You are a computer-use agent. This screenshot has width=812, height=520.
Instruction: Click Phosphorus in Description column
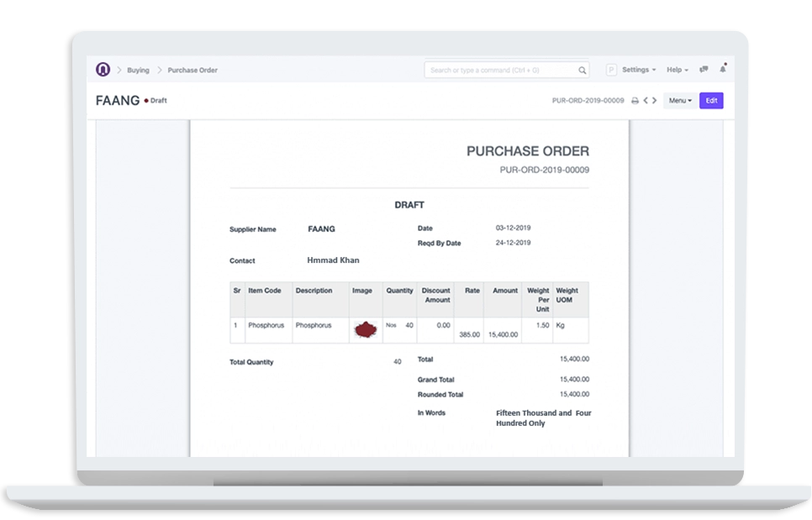coord(314,325)
